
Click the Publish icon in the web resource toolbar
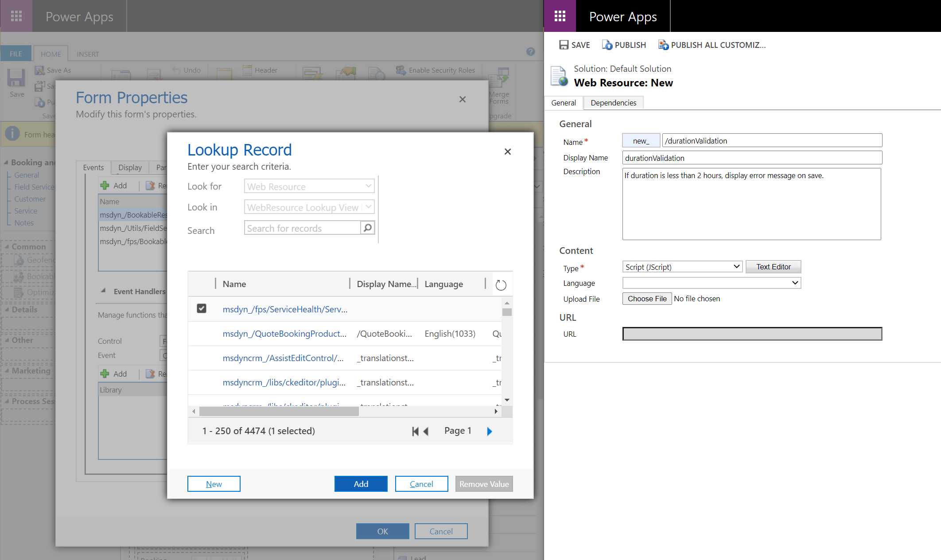click(x=607, y=45)
